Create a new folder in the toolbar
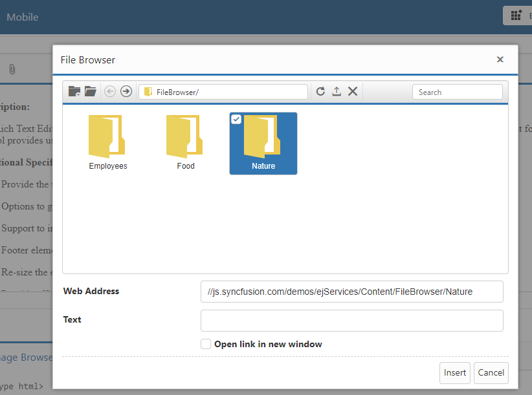Screen dimensions: 532x395 74,91
